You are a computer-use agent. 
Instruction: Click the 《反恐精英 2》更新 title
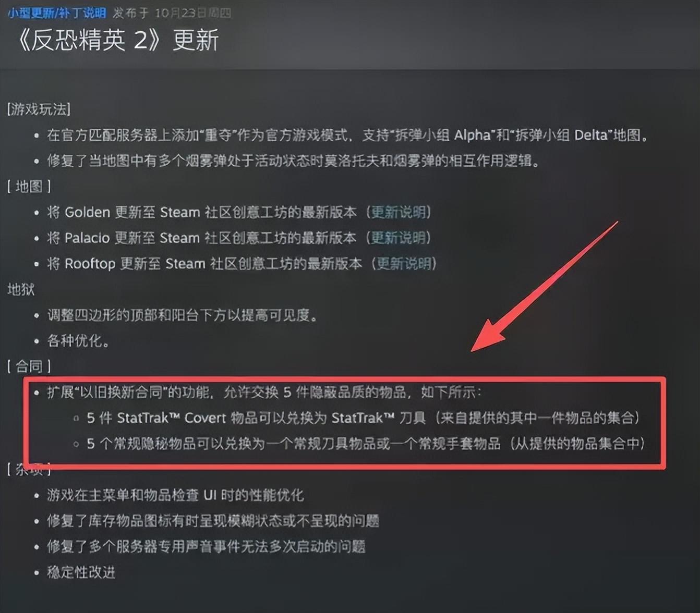(x=117, y=40)
